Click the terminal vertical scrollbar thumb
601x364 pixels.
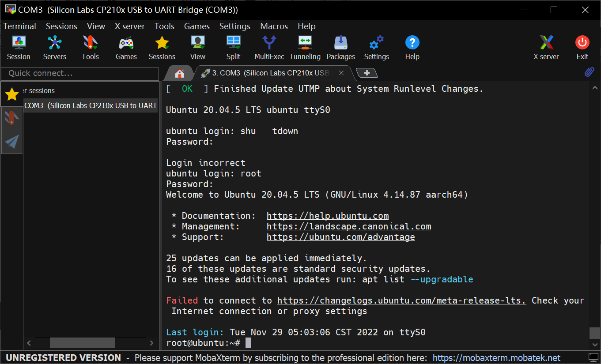point(595,333)
